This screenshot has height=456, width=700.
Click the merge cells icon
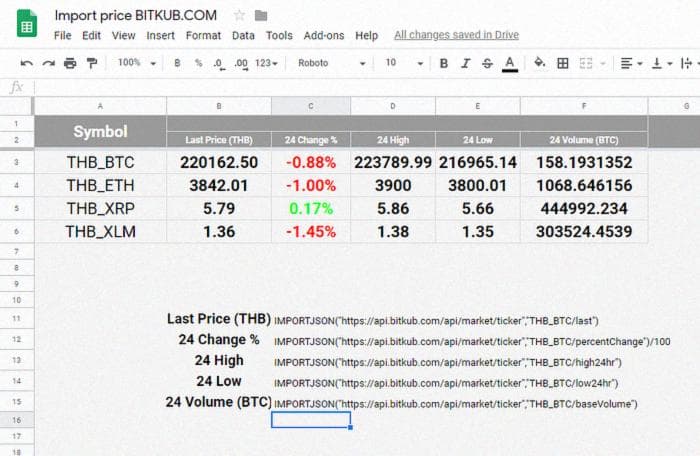[586, 63]
